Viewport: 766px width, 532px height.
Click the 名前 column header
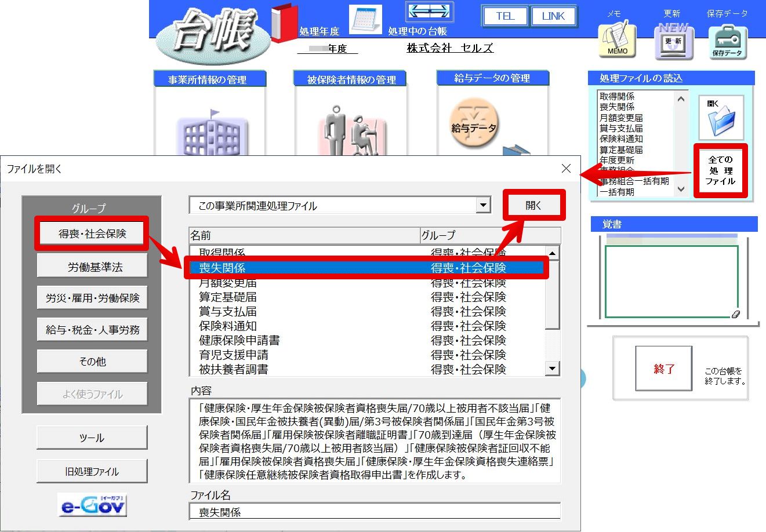click(304, 235)
